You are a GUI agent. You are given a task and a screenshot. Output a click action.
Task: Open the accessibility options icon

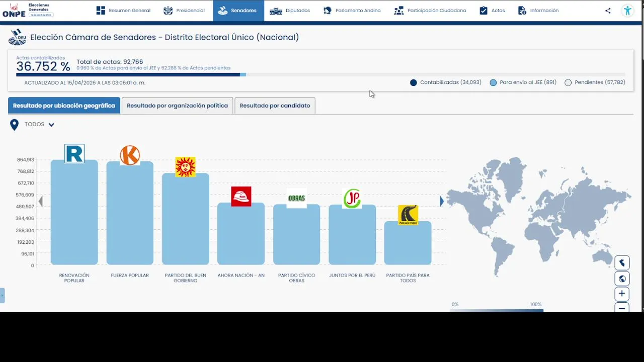coord(627,11)
